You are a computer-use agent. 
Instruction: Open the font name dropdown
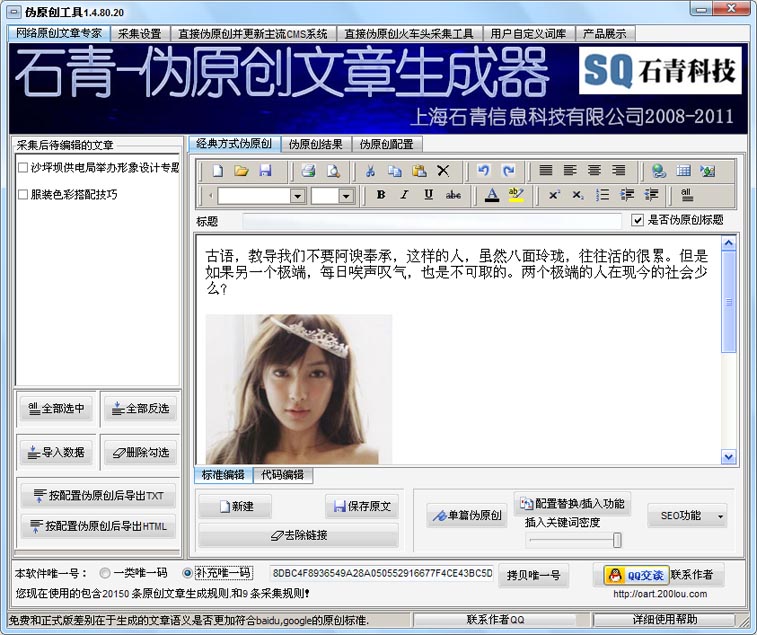297,196
